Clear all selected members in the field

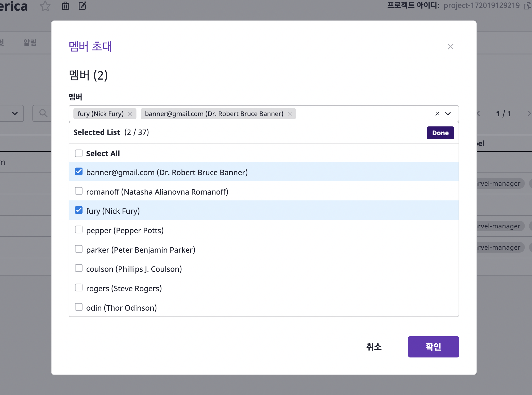coord(437,114)
